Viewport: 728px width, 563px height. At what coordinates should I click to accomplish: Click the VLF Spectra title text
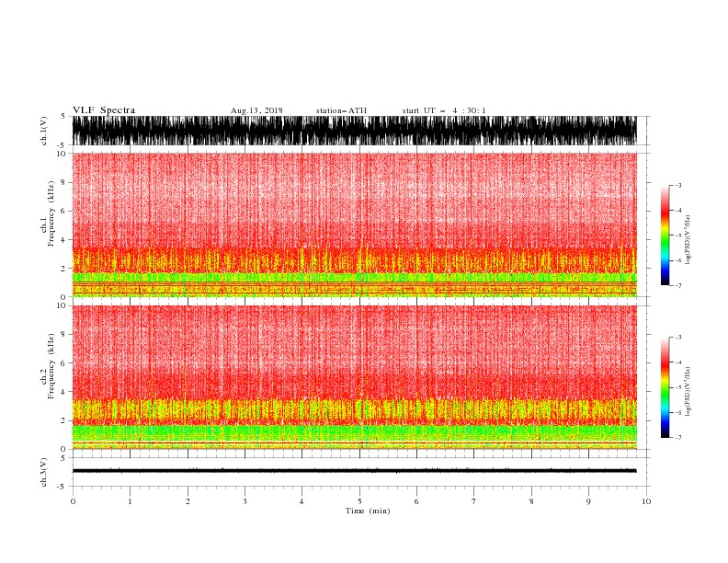coord(104,110)
